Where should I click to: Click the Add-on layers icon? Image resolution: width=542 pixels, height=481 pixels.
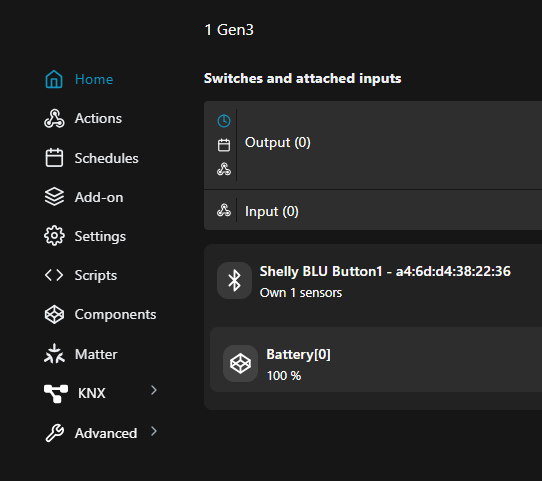pyautogui.click(x=54, y=197)
